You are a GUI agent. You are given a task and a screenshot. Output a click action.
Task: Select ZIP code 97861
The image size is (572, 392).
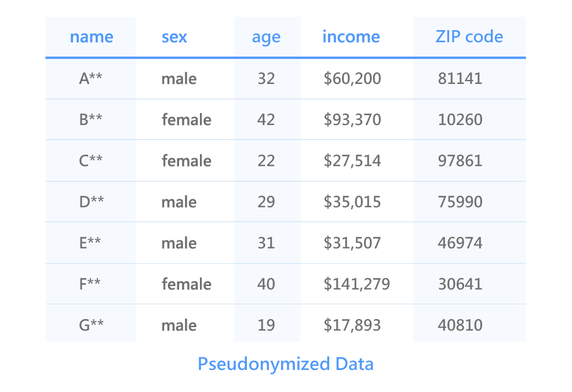(460, 161)
